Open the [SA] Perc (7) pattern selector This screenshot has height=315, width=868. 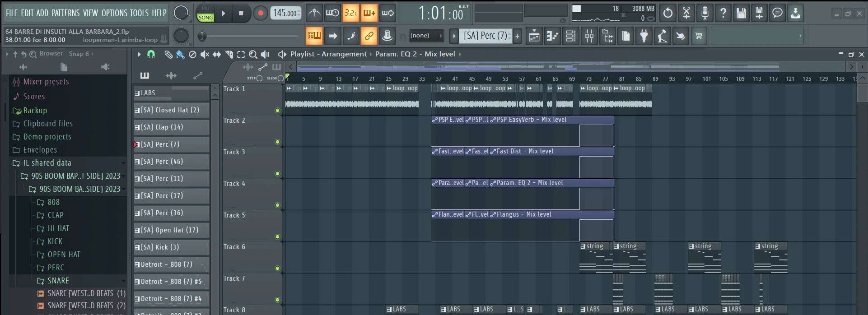(485, 36)
